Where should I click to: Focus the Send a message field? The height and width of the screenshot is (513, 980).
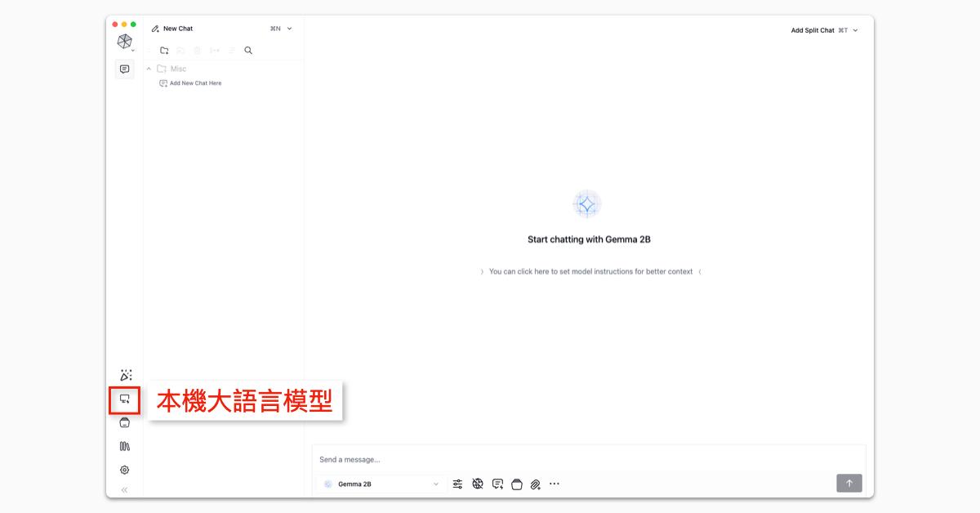588,459
